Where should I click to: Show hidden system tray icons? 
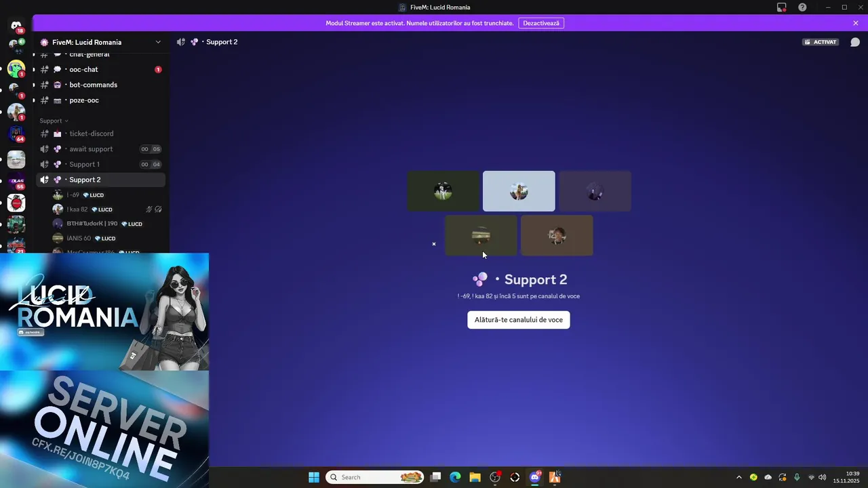pos(738,477)
